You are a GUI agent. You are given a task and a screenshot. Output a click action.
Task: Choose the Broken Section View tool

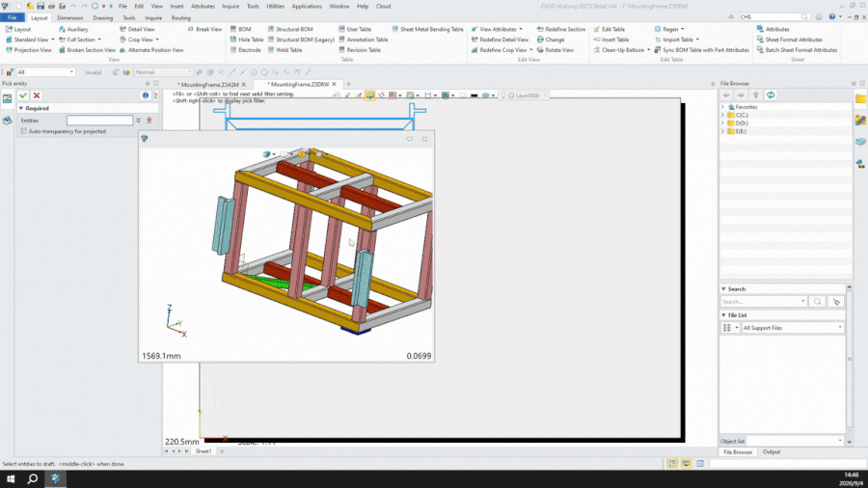coord(87,50)
